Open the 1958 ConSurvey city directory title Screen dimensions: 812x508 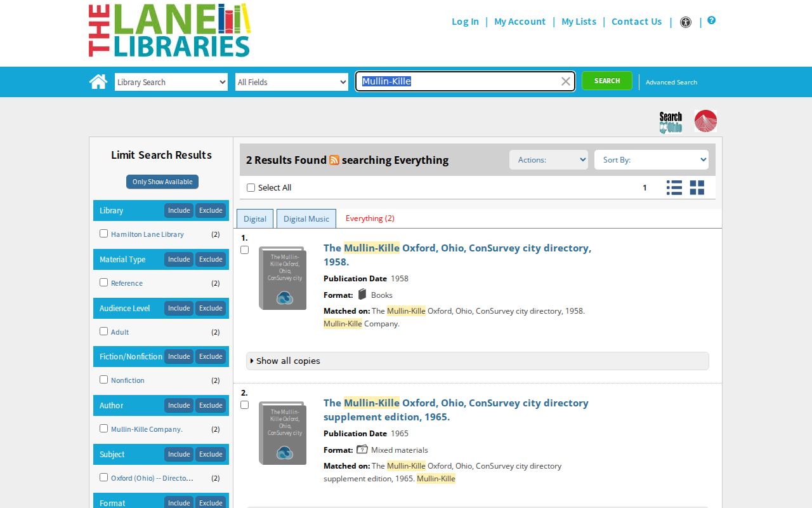pyautogui.click(x=457, y=255)
